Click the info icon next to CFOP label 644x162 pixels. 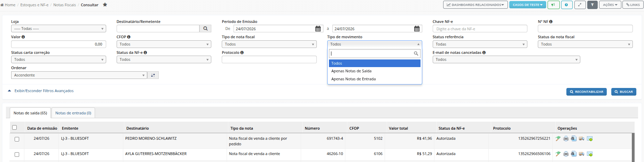point(128,37)
